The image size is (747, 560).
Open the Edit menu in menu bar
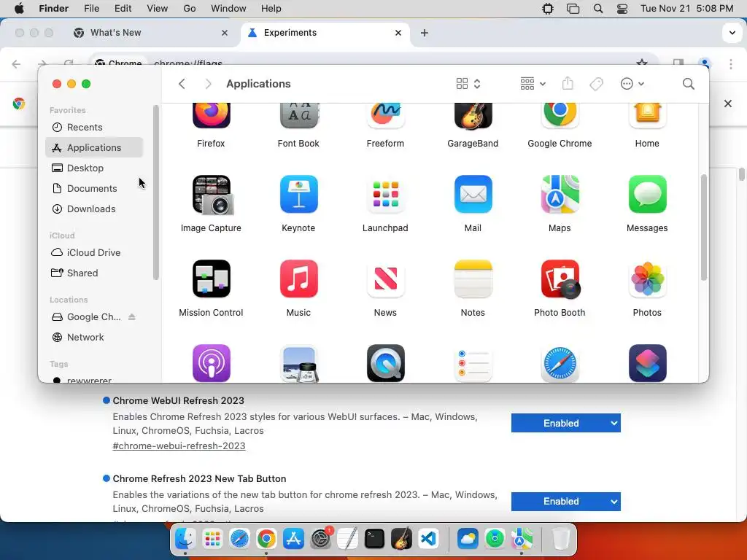[x=123, y=9]
